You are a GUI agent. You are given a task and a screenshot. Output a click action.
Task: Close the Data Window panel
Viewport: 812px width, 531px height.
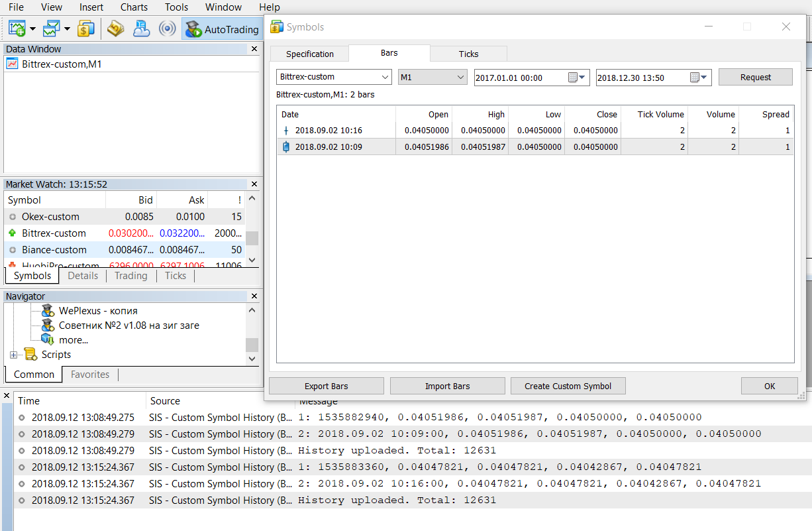[254, 49]
